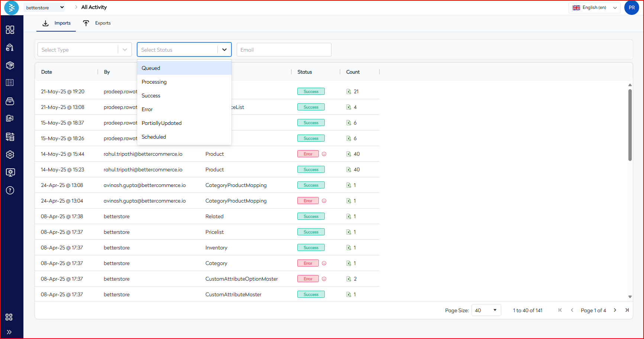This screenshot has width=644, height=339.
Task: Go to next page of results
Action: coord(615,310)
